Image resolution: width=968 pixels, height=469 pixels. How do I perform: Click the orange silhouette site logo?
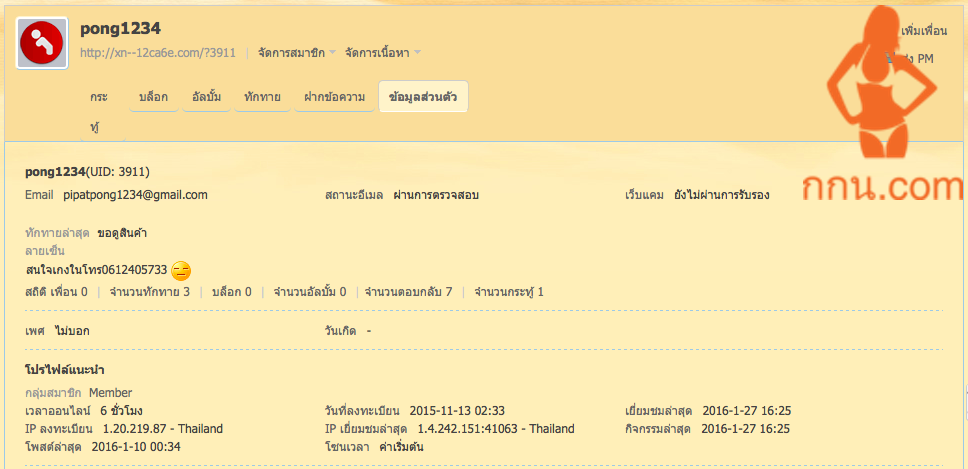(x=881, y=105)
